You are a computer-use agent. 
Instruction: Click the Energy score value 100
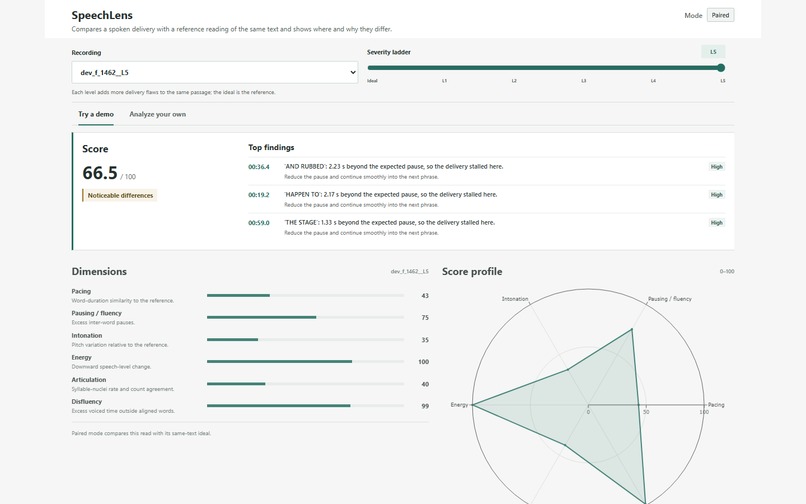tap(423, 362)
